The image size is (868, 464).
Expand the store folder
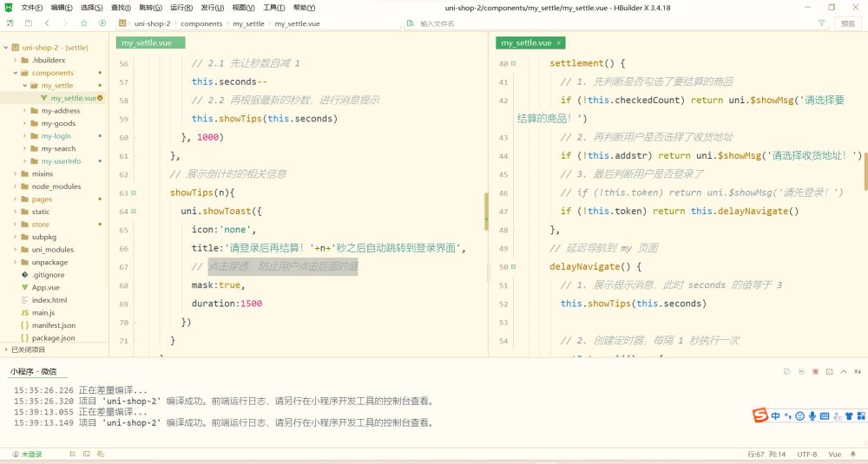15,224
